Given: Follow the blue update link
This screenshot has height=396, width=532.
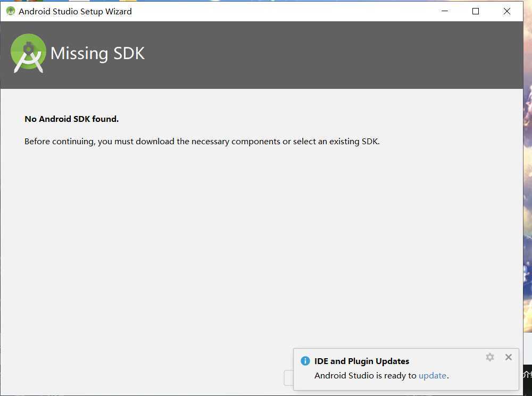Looking at the screenshot, I should (x=432, y=376).
